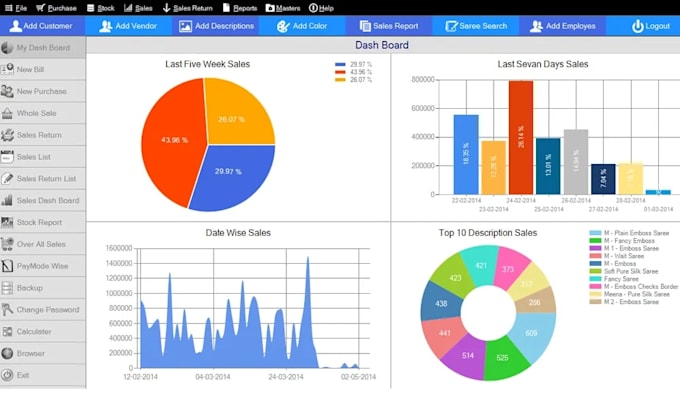Open the Reports menu
Screen dimensions: 680x393
click(240, 8)
